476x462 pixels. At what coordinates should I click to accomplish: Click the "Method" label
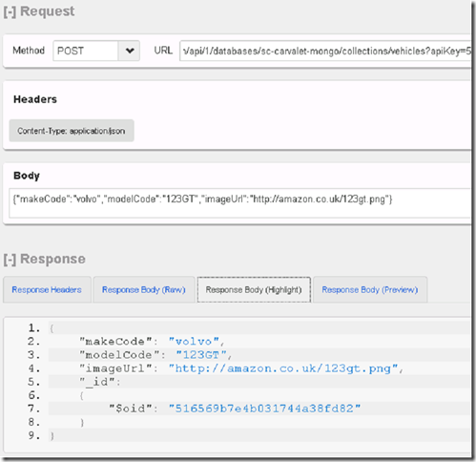[29, 51]
